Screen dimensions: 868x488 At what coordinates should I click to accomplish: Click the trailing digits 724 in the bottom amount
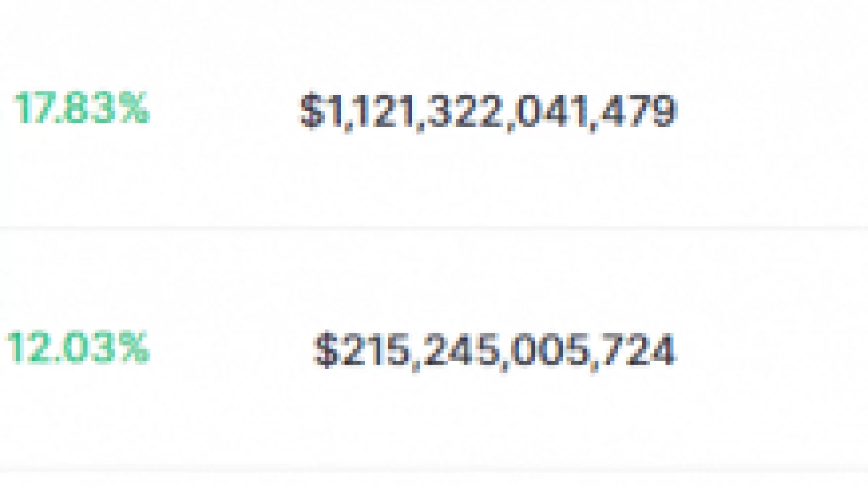click(x=641, y=351)
